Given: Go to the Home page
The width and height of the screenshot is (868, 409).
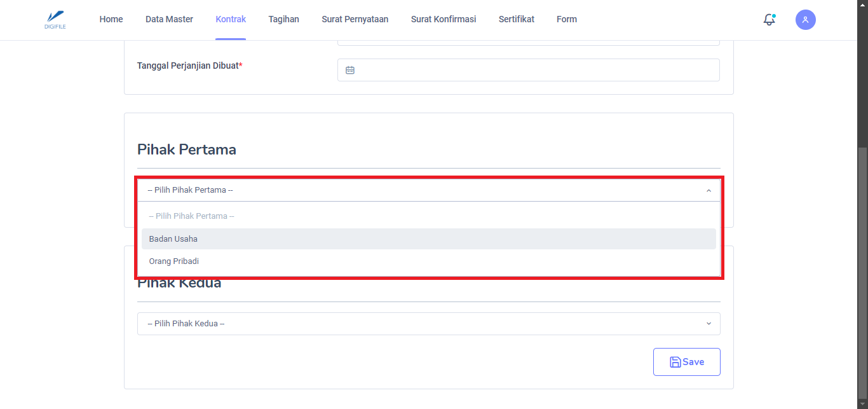Looking at the screenshot, I should point(111,19).
